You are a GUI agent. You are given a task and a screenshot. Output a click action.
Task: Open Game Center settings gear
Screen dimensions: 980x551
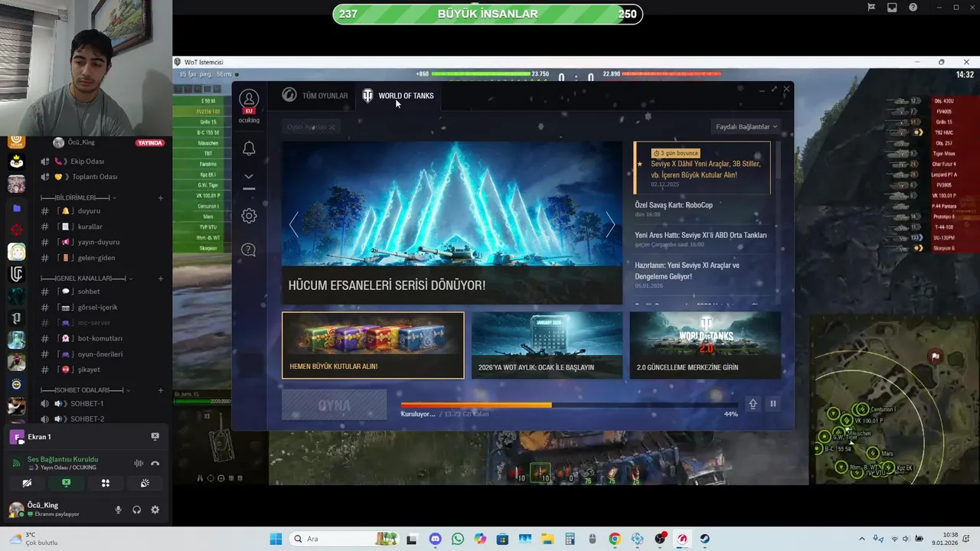click(249, 216)
